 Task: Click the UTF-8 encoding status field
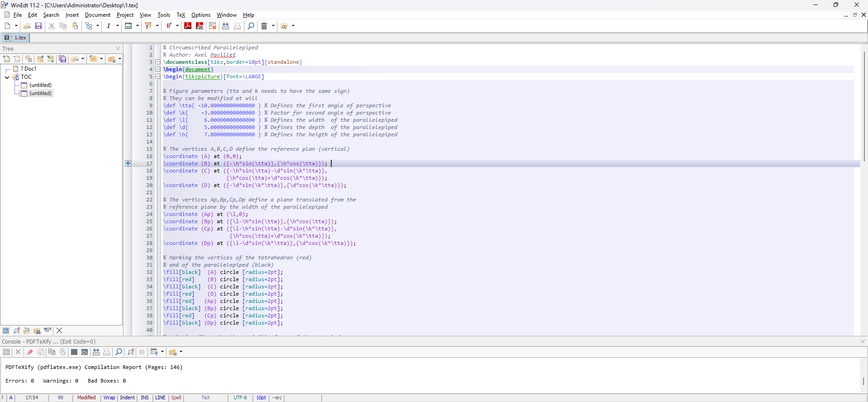240,398
